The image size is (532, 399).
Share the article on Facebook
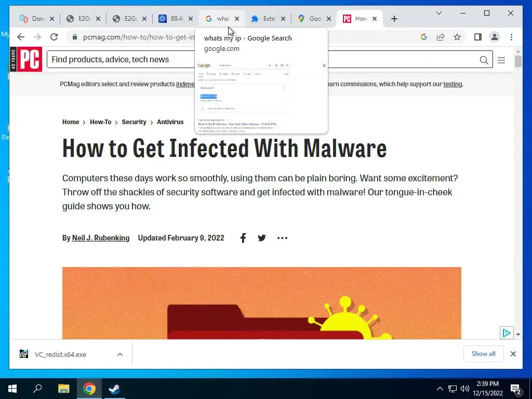click(243, 238)
